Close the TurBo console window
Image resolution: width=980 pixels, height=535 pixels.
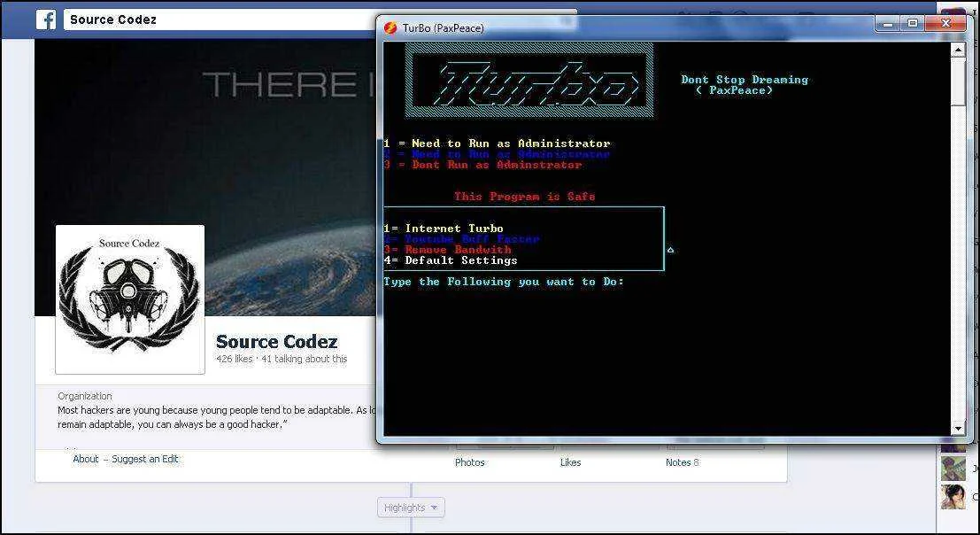coord(945,23)
